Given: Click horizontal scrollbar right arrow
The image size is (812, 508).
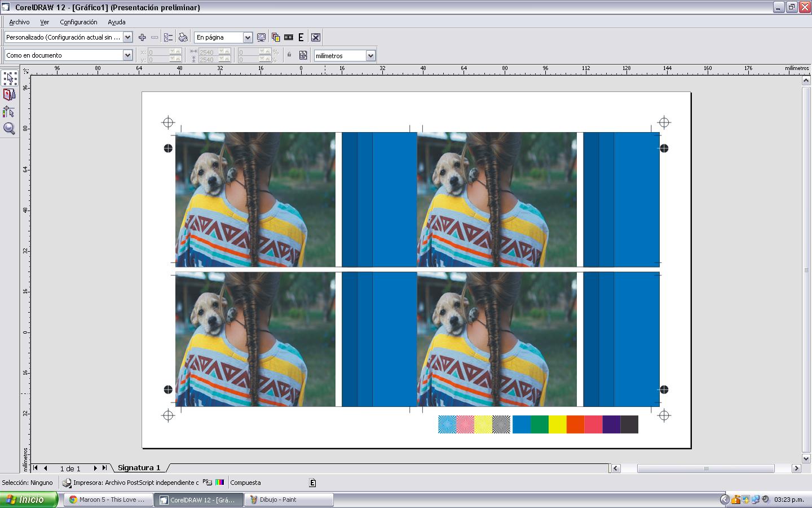Looking at the screenshot, I should click(796, 468).
